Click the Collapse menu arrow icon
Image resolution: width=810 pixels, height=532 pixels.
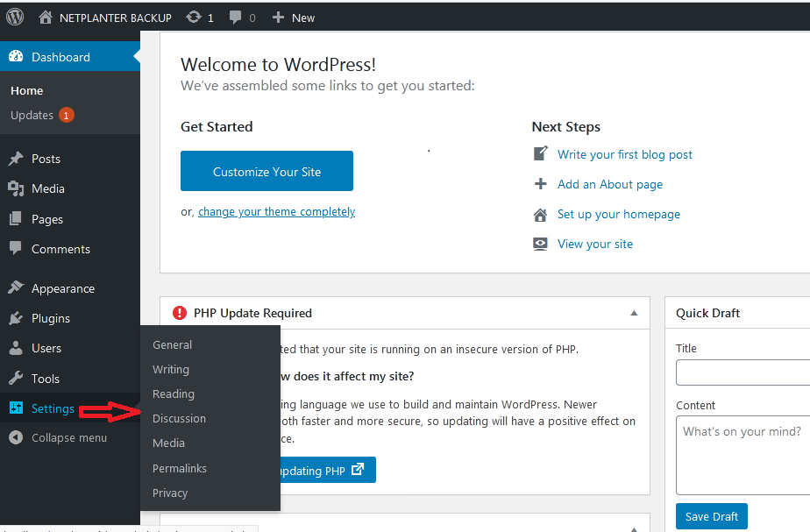click(16, 437)
